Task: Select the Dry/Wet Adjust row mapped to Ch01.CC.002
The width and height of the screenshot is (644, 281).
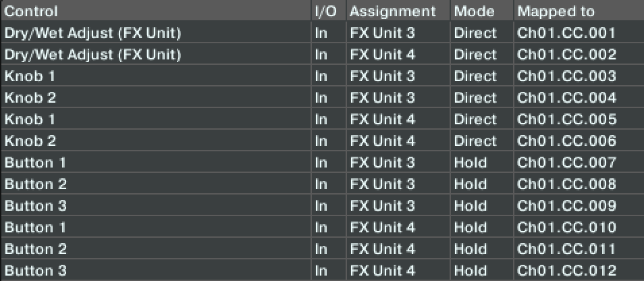Action: 92,55
